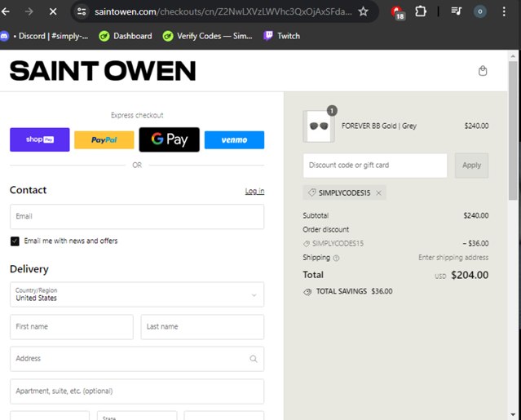521x420 pixels.
Task: Open the Discord bookmark
Action: tap(45, 36)
